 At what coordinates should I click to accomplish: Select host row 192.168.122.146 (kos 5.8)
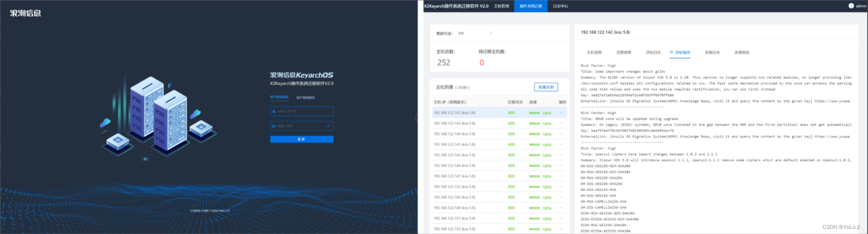[499, 197]
